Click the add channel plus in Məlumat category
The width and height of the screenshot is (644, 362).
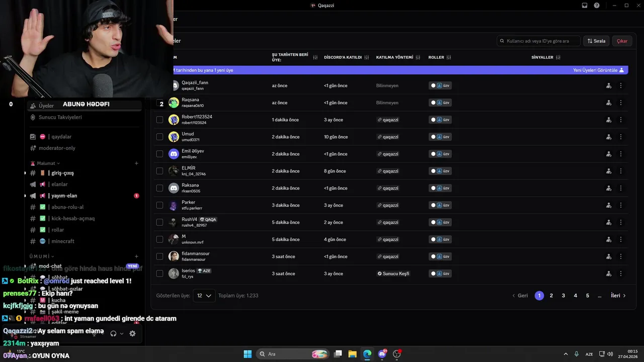coord(136,163)
